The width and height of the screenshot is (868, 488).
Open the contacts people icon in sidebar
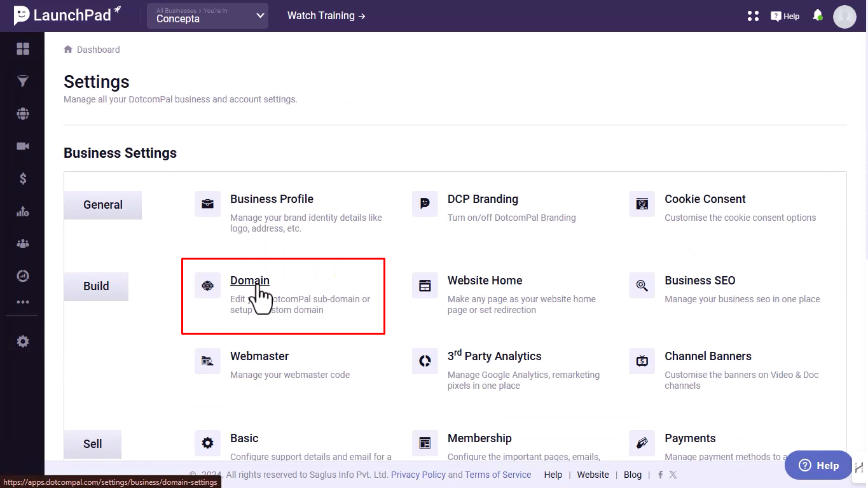pos(23,244)
